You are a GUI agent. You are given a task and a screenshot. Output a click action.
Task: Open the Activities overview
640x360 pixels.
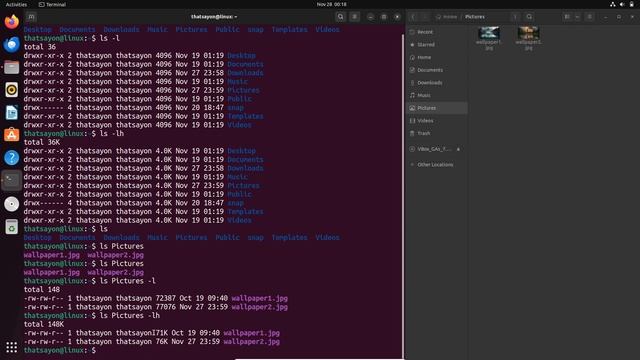point(16,4)
